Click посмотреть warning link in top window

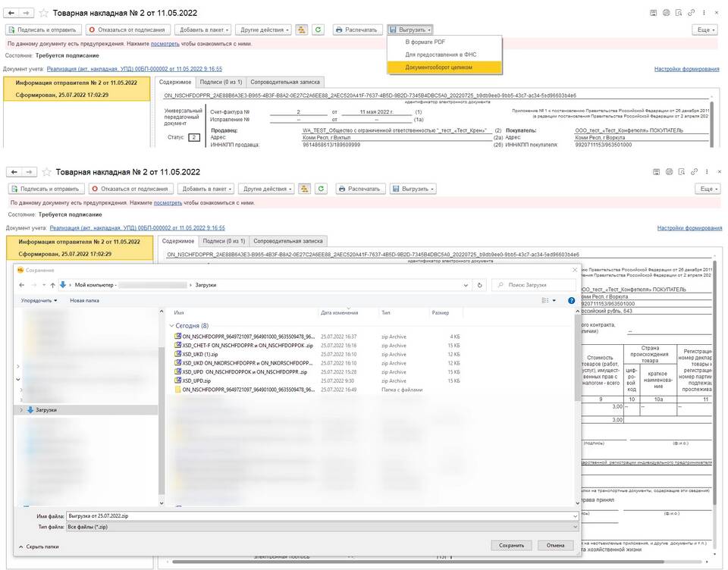click(165, 44)
